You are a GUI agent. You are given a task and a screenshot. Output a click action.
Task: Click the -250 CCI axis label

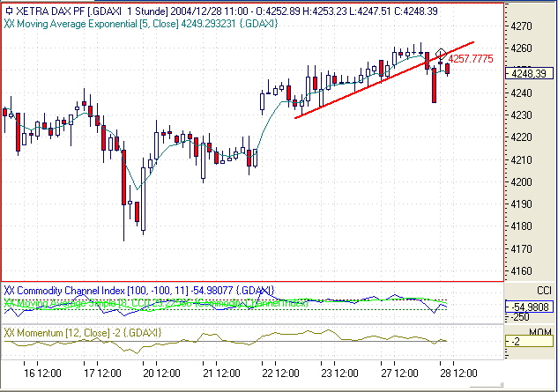coord(521,316)
